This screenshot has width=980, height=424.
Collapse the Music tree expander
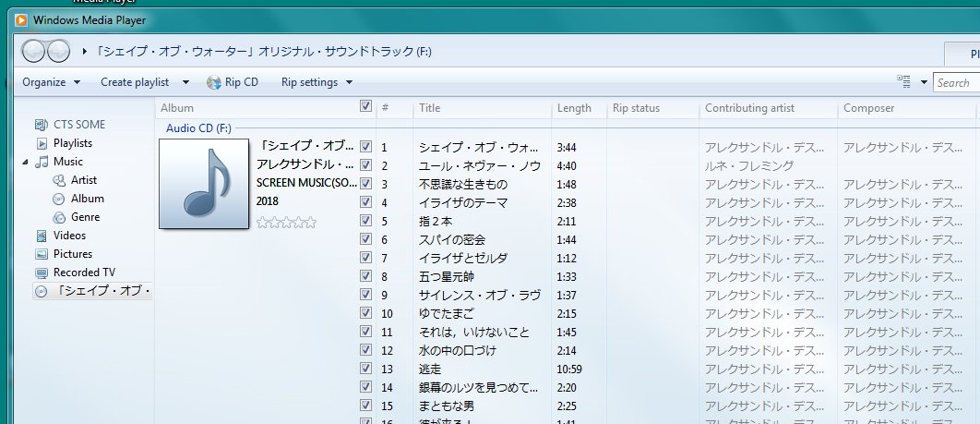point(25,162)
